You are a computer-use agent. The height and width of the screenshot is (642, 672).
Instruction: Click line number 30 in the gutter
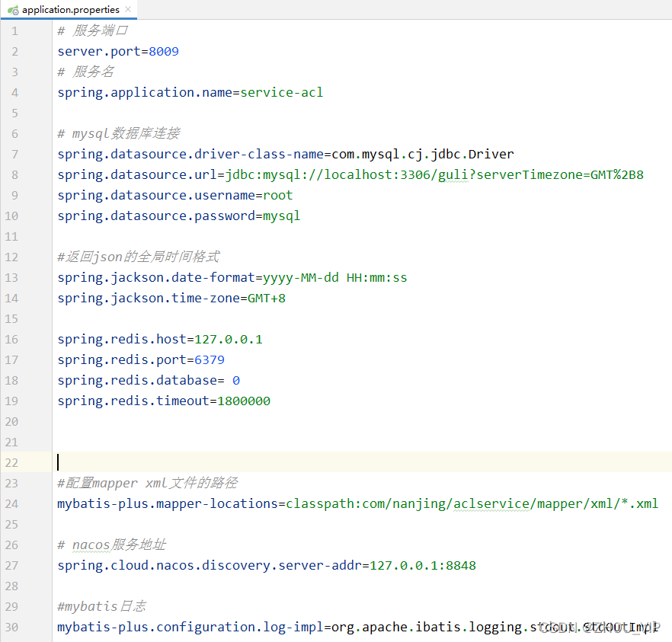11,627
